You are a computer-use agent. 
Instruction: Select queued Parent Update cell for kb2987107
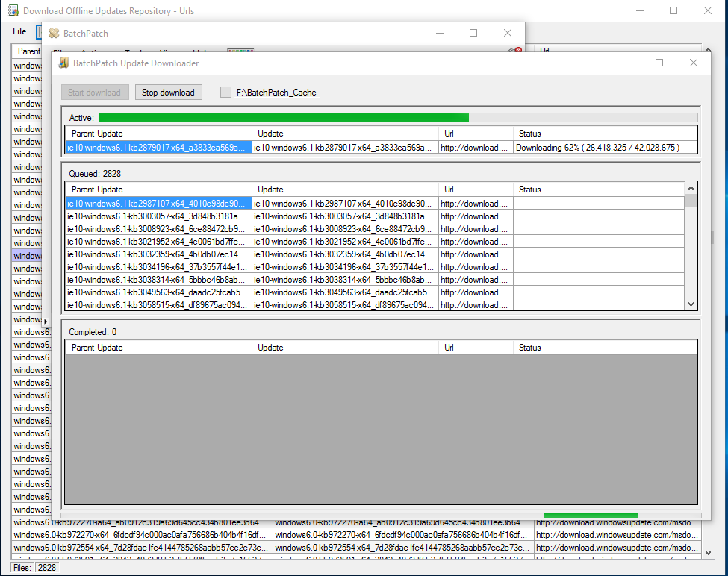coord(158,204)
